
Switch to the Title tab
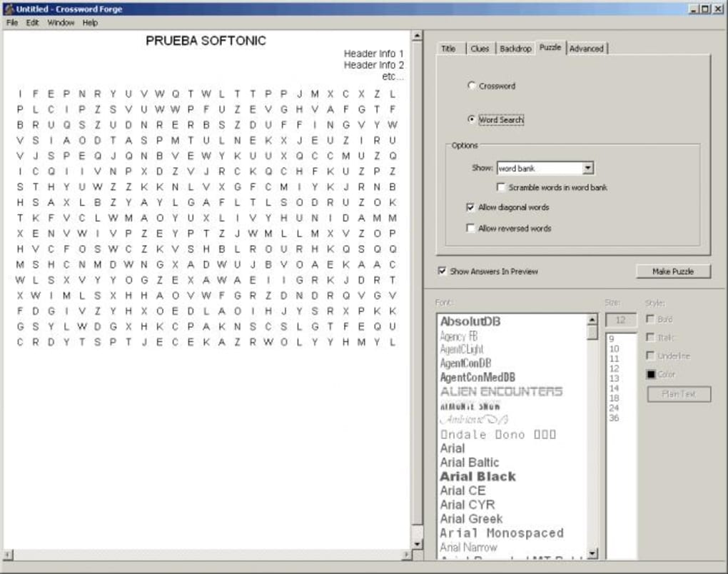[x=448, y=49]
